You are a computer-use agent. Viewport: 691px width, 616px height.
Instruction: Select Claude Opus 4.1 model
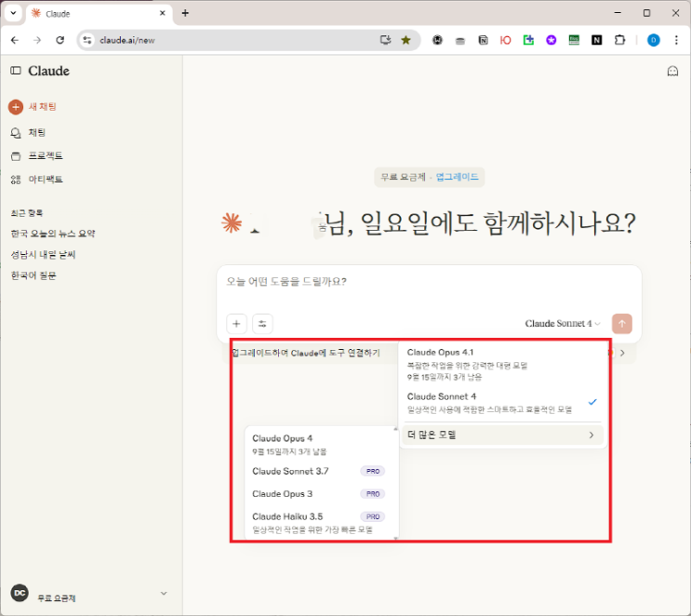[x=502, y=364]
